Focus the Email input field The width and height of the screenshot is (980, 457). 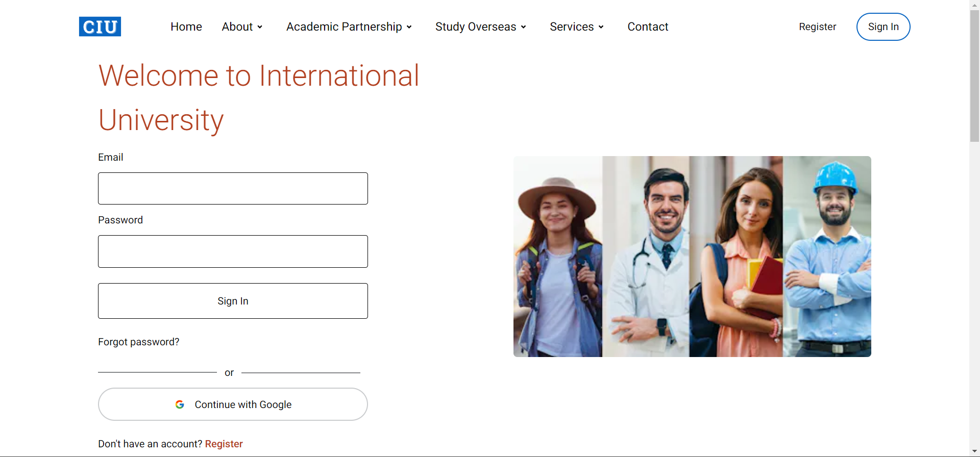[x=233, y=188]
